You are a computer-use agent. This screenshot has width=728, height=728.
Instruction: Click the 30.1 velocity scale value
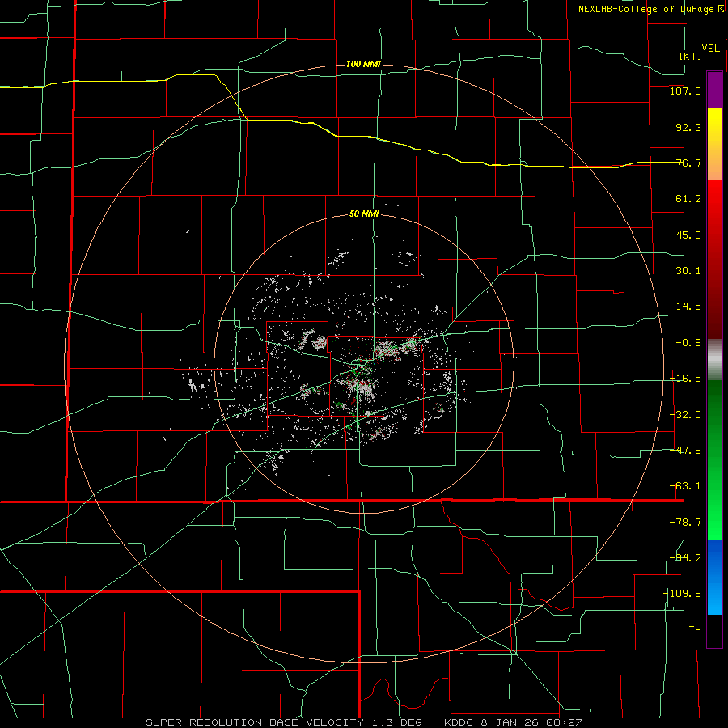pos(688,271)
